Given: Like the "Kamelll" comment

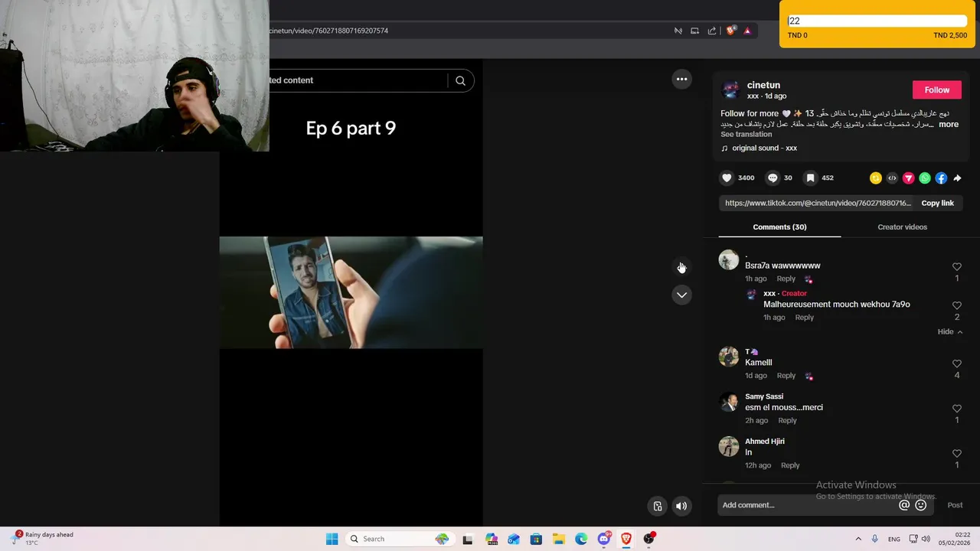Looking at the screenshot, I should coord(956,364).
